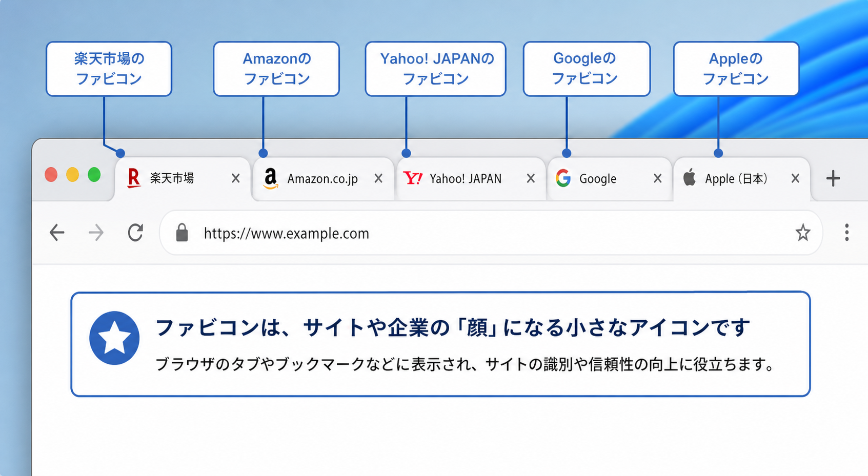This screenshot has width=868, height=476.
Task: Click the white star in the blue circle
Action: pos(114,338)
